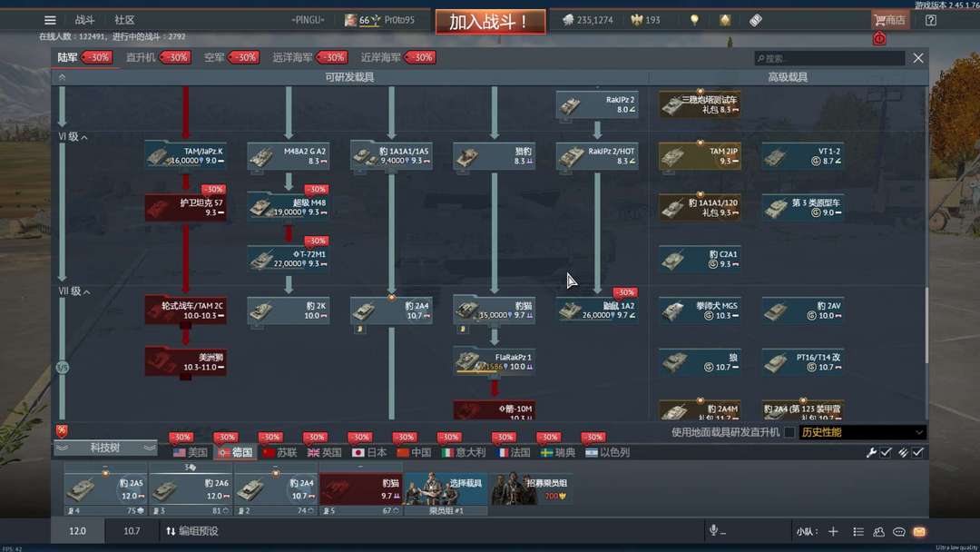
Task: Open the hamburger main menu
Action: [x=50, y=20]
